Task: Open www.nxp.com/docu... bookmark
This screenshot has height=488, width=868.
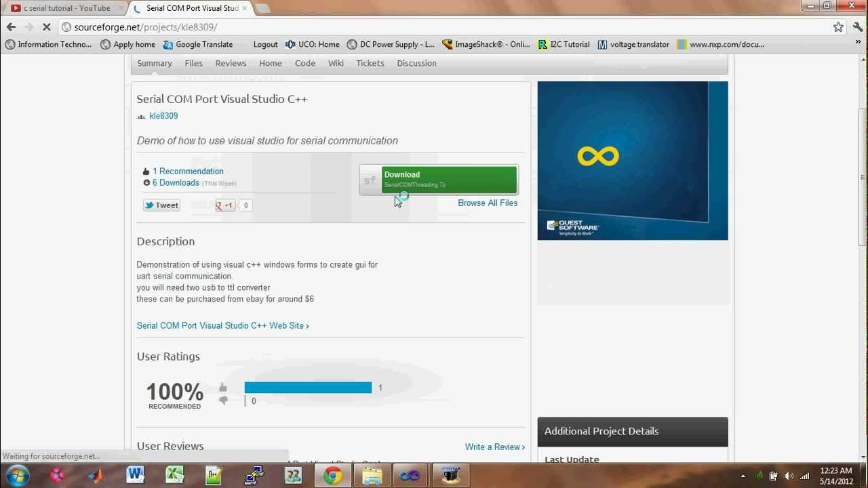Action: [x=720, y=44]
